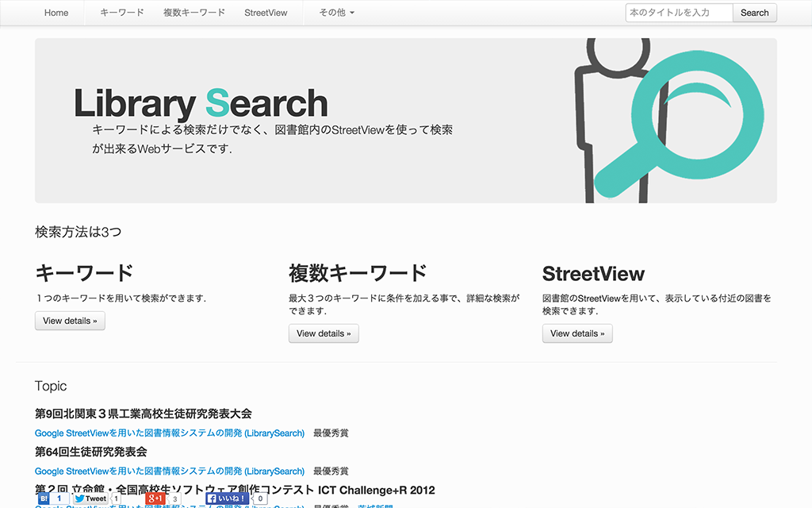
Task: Click the Topic heading
Action: coord(51,387)
